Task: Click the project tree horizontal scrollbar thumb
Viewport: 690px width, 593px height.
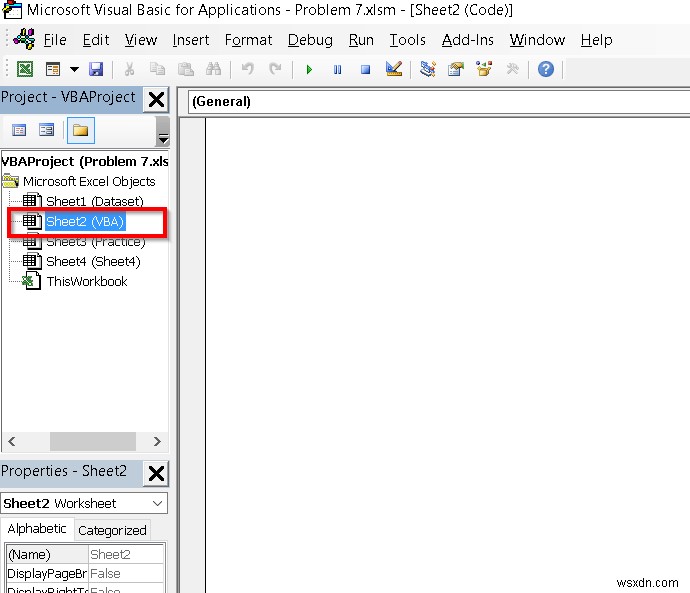Action: [x=92, y=441]
